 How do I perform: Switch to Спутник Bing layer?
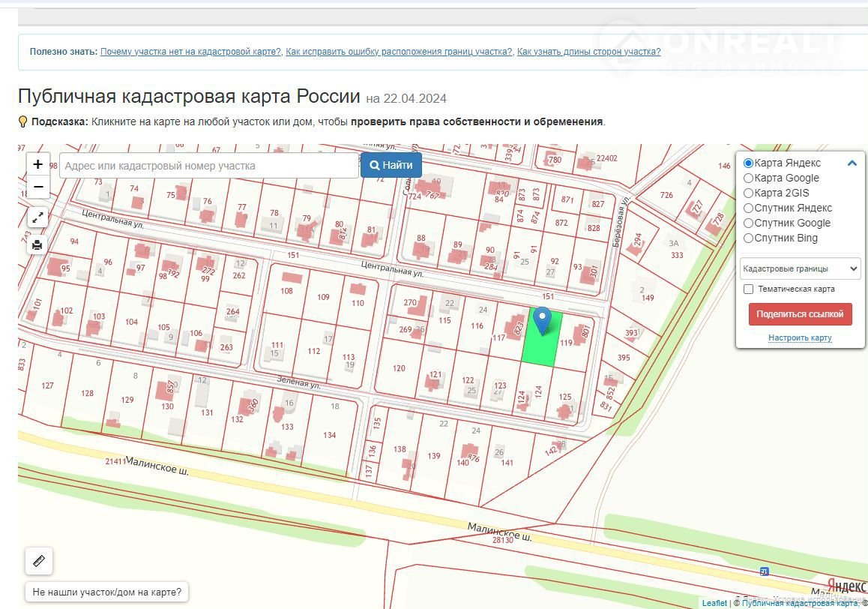pyautogui.click(x=748, y=238)
